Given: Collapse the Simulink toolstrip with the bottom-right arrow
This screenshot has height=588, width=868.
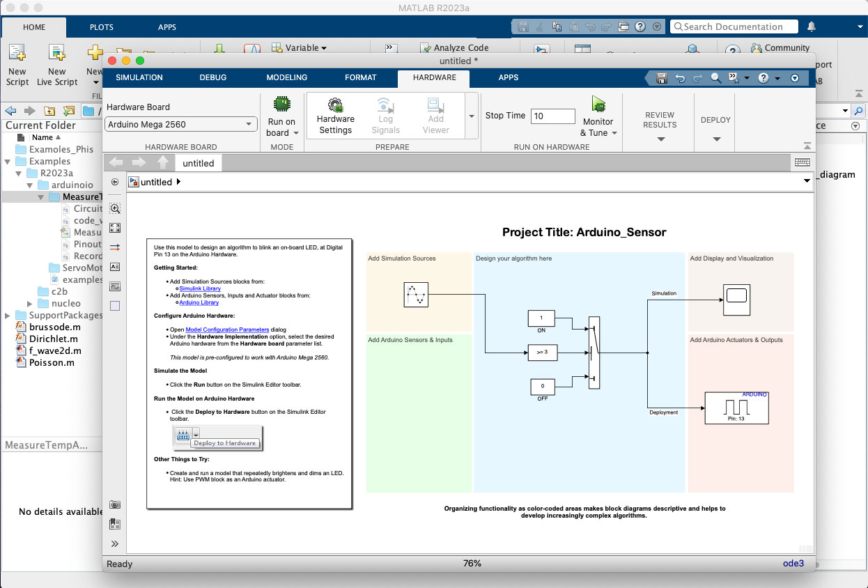Looking at the screenshot, I should [x=807, y=146].
